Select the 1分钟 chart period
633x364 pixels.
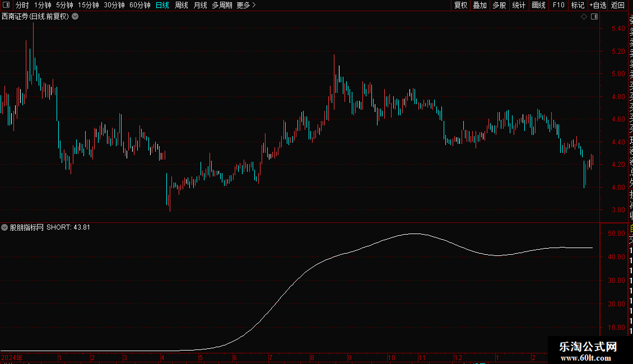43,5
